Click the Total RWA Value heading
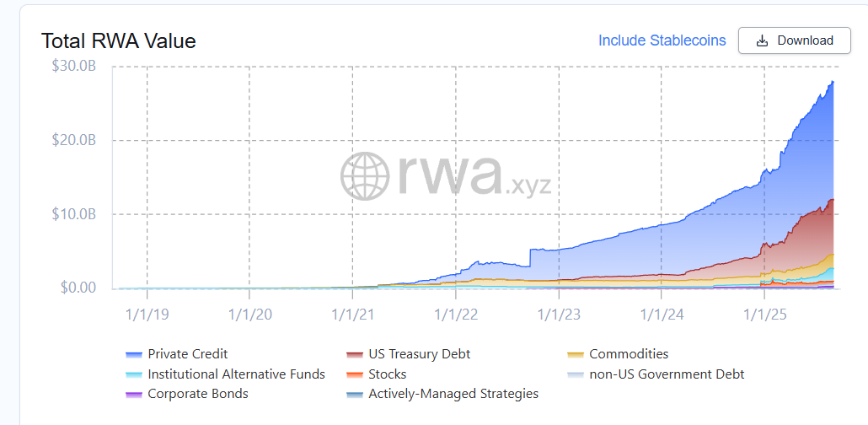Viewport: 868px width, 425px height. pyautogui.click(x=118, y=40)
